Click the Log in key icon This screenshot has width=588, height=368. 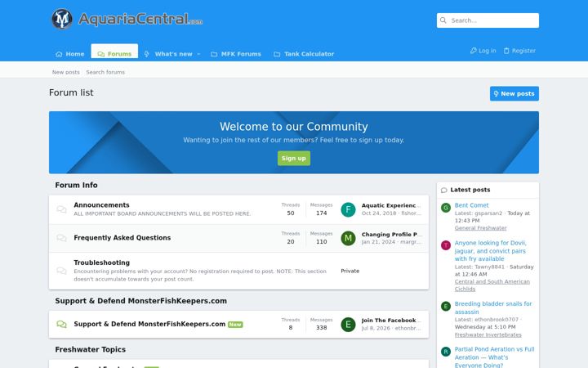coord(473,51)
